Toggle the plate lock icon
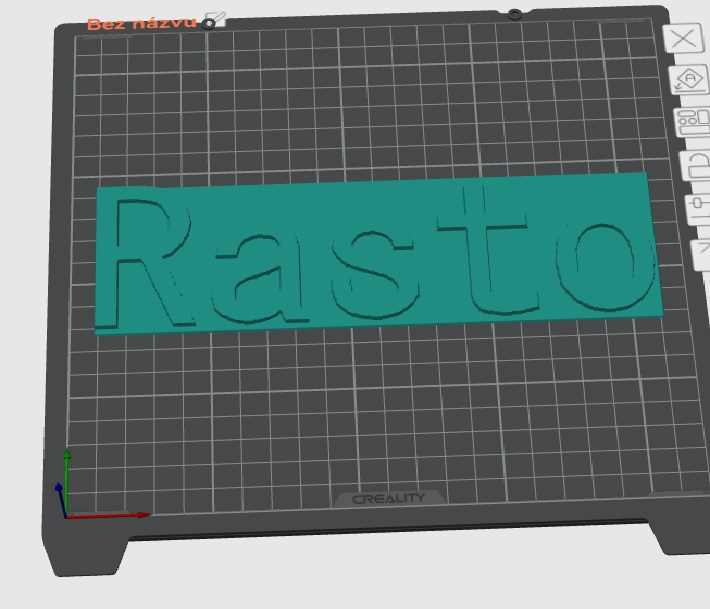710x609 pixels. click(697, 166)
